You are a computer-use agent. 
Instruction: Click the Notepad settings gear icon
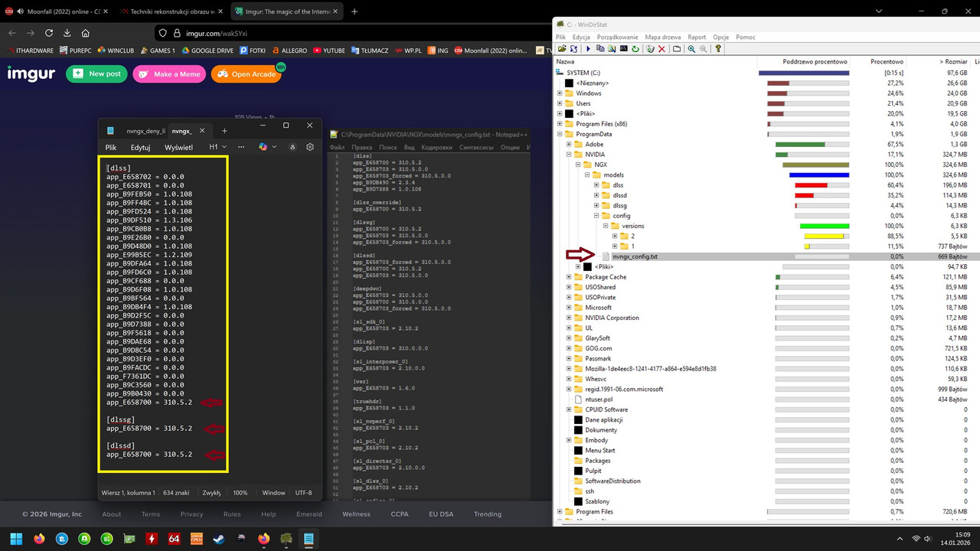[310, 147]
